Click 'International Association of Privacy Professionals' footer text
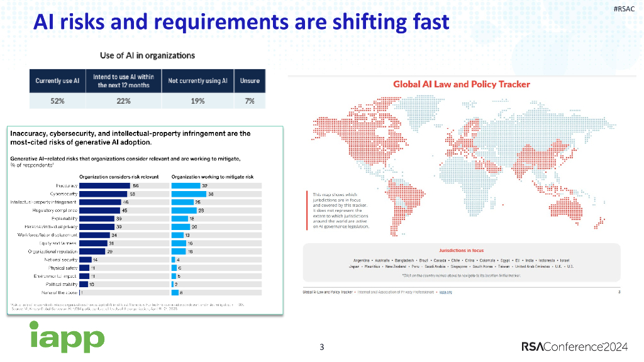644x362 pixels. [396, 292]
